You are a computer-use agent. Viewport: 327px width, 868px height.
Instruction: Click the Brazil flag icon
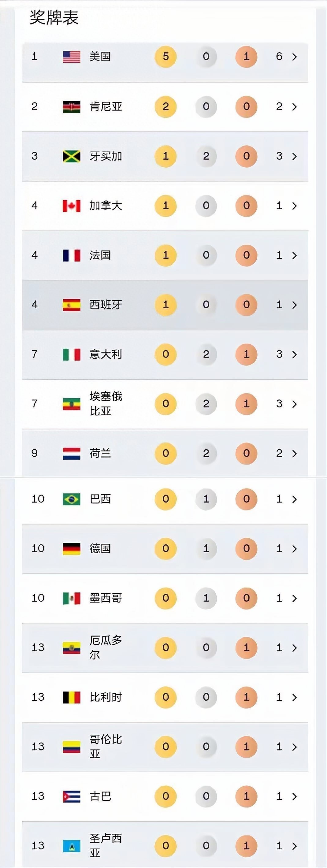tap(72, 499)
